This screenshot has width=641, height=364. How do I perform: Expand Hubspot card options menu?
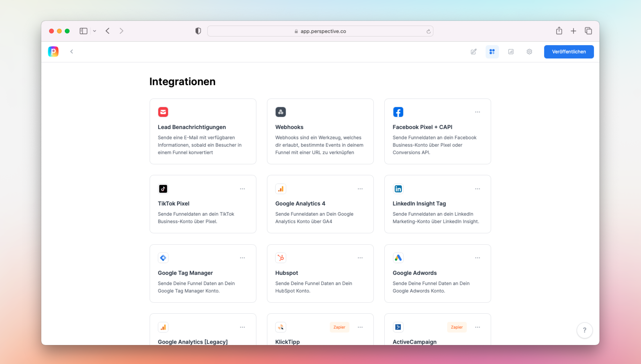[360, 258]
